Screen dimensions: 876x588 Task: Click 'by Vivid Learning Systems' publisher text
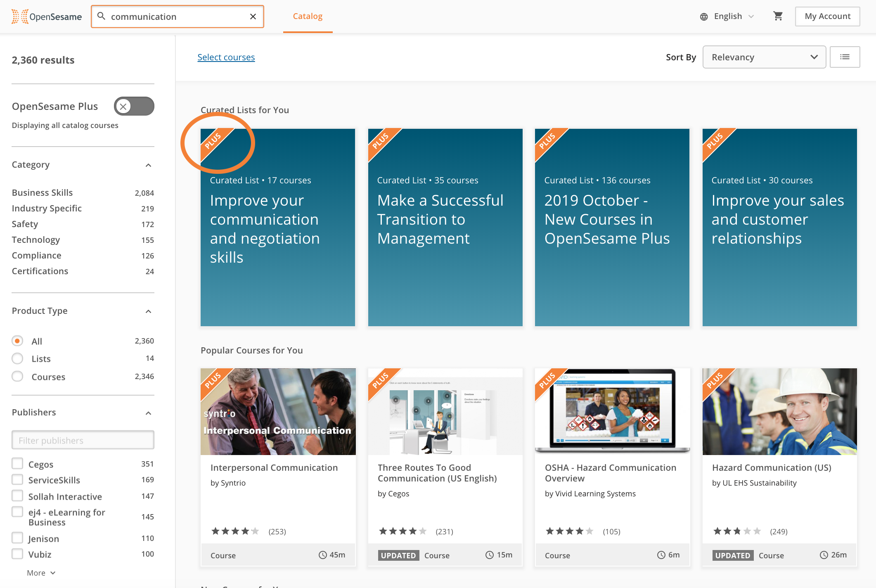click(590, 493)
